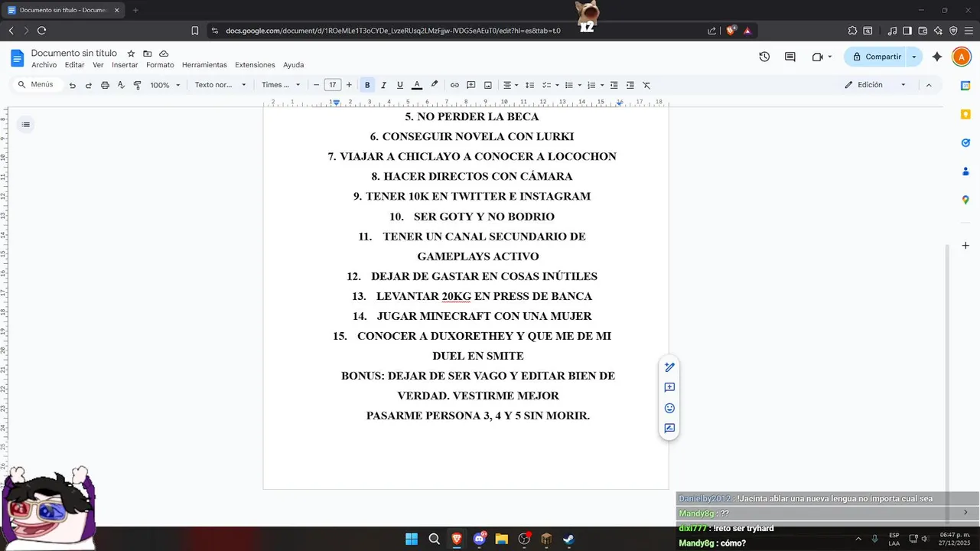The width and height of the screenshot is (980, 551).
Task: Open the zoom 100% dropdown
Action: pos(165,85)
